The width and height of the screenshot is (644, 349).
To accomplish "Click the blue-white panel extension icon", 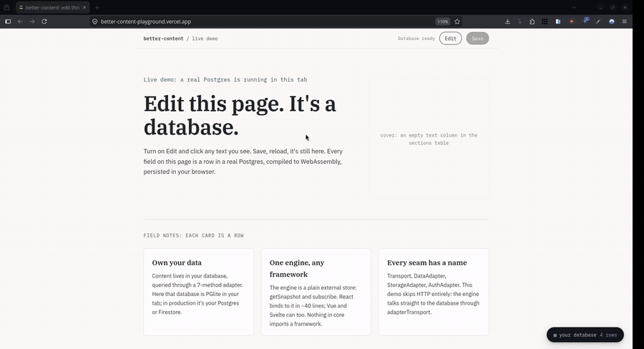I will coord(557,21).
